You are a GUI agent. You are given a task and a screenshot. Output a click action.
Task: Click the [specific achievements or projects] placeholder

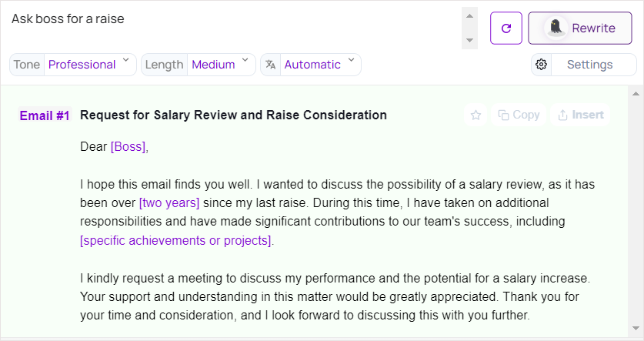176,240
